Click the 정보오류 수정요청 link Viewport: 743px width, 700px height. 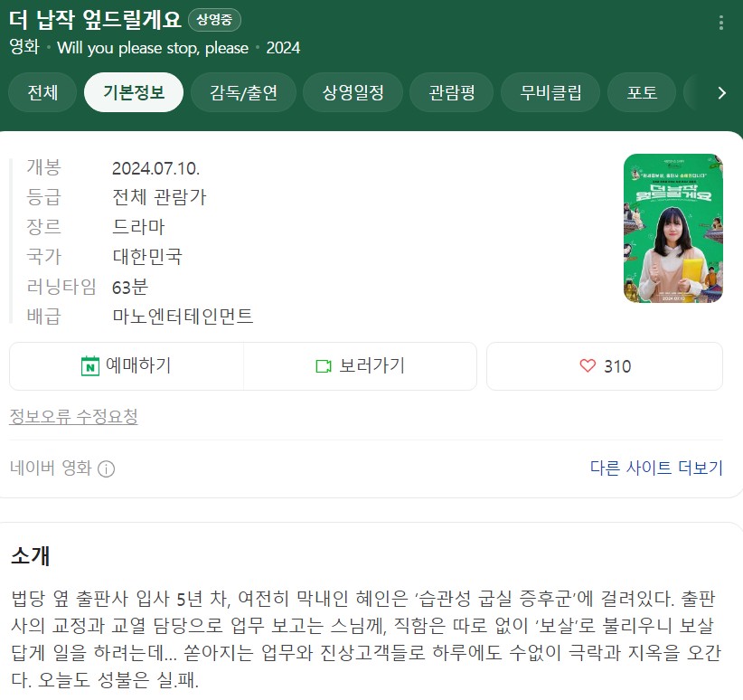tap(73, 416)
